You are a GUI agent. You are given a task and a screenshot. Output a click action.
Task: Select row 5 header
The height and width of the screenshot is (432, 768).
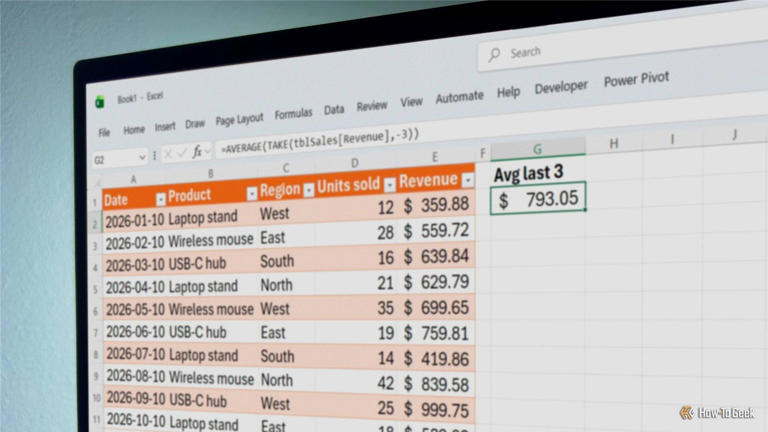[x=96, y=289]
